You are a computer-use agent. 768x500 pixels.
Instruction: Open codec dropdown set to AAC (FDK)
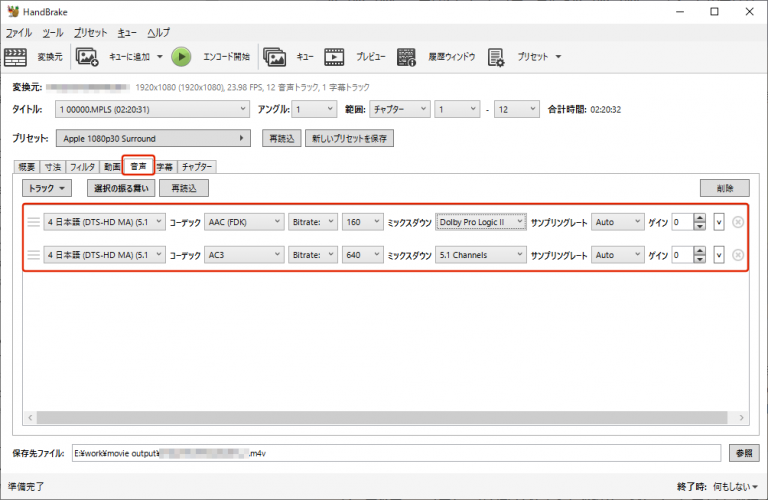tap(244, 222)
